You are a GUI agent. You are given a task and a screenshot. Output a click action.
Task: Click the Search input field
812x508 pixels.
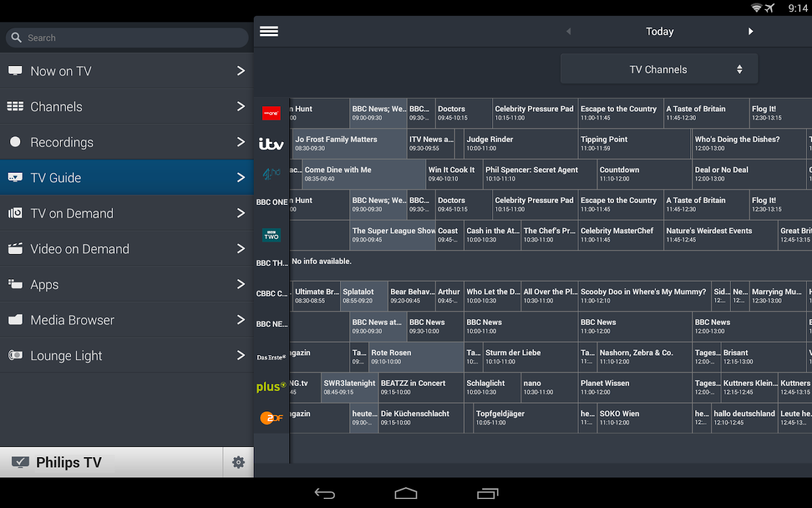point(127,38)
